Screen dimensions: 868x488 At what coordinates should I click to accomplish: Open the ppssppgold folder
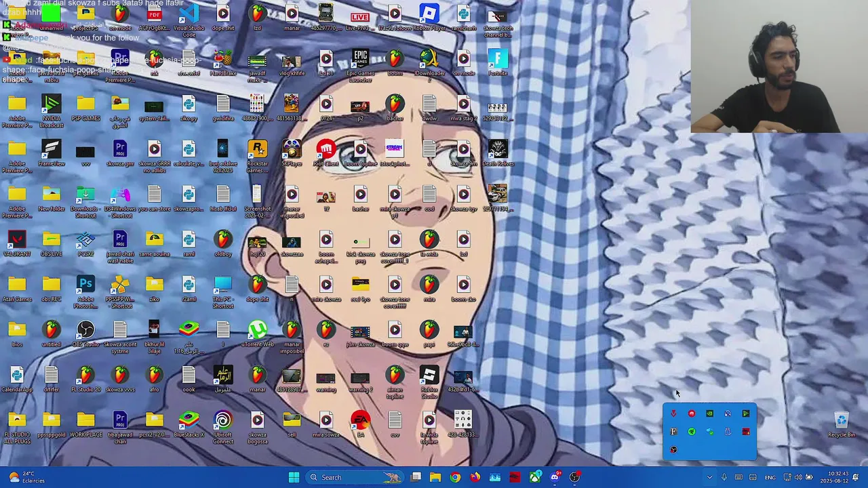point(52,425)
